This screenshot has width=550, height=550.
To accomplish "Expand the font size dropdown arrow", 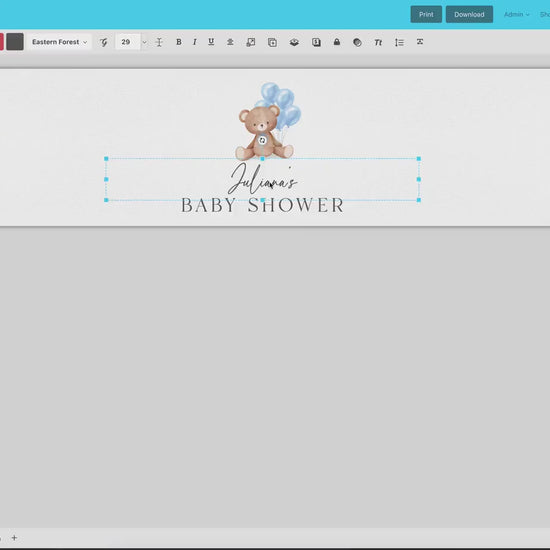I will tap(144, 42).
